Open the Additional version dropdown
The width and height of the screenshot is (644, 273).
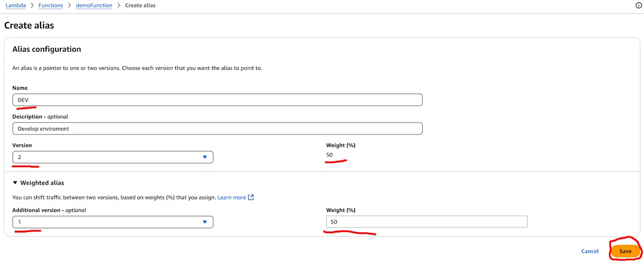click(113, 222)
